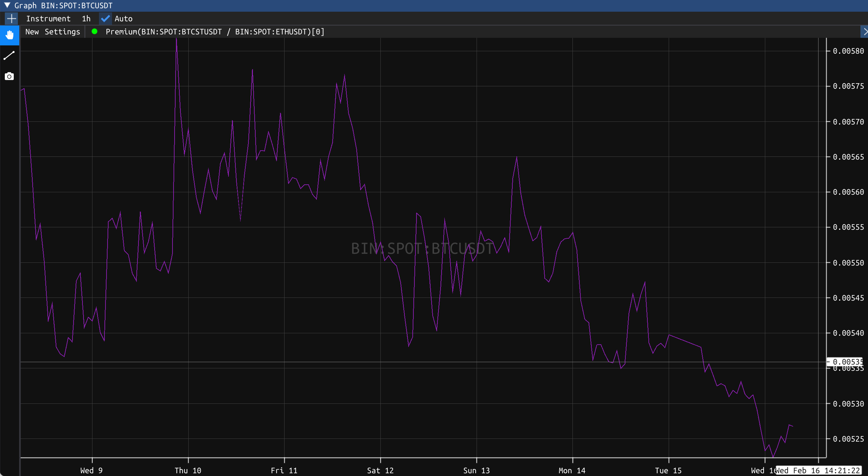This screenshot has height=476, width=868.
Task: Click the Graph BIN:SPOT:BTCUSDT title text
Action: (64, 6)
